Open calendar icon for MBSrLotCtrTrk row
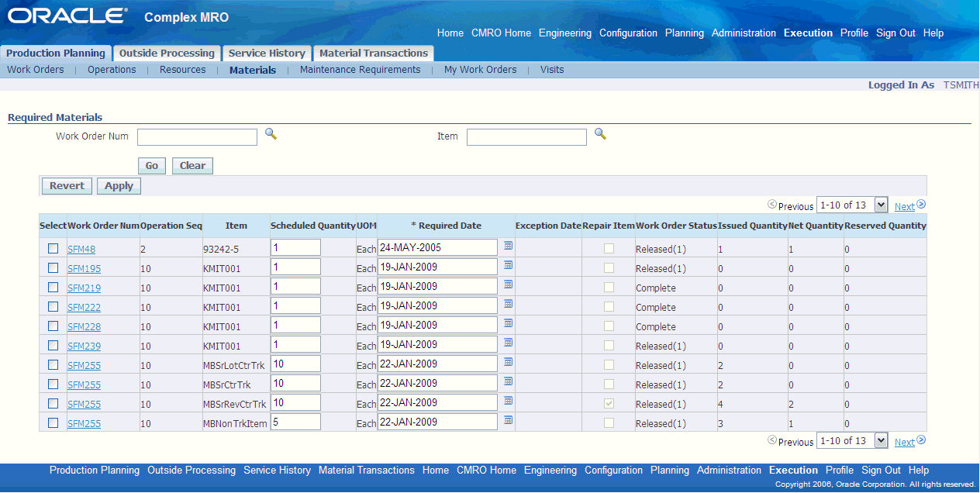Image resolution: width=980 pixels, height=493 pixels. (509, 361)
